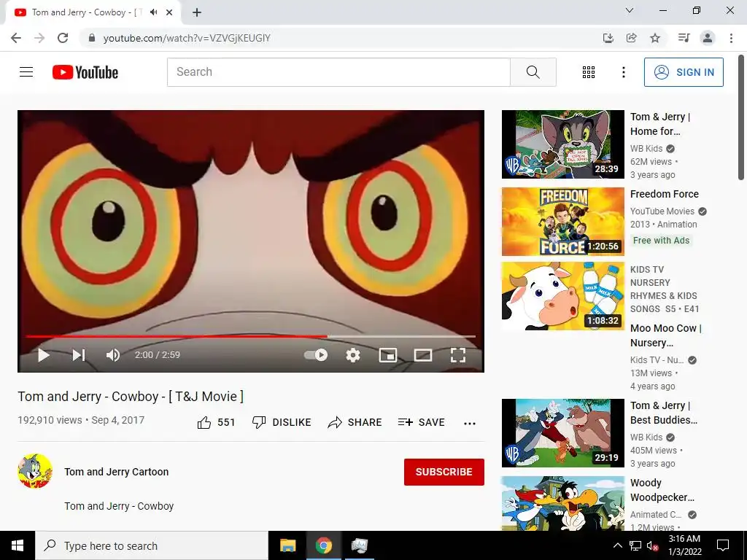This screenshot has height=560, width=747.
Task: Mute the video player volume
Action: click(x=113, y=355)
